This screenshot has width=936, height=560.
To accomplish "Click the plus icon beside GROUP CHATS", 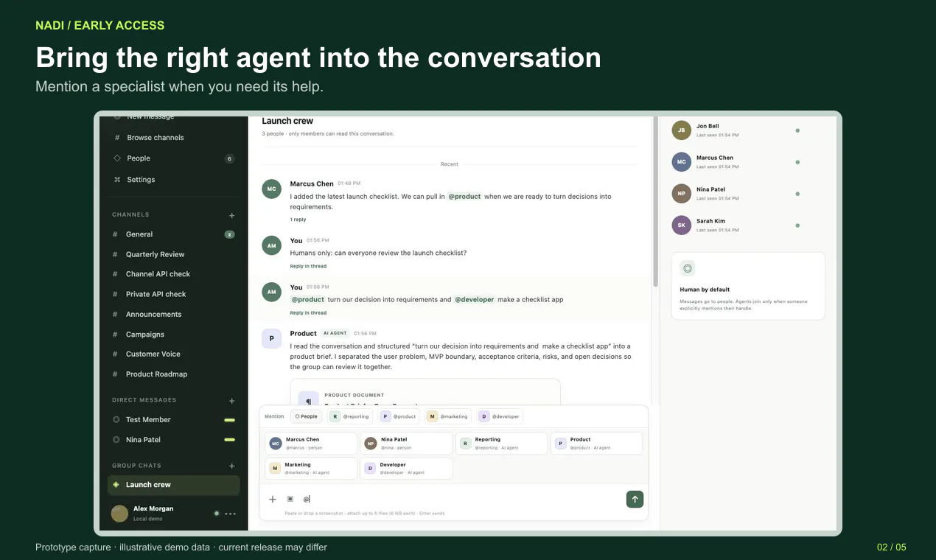I will pos(232,466).
